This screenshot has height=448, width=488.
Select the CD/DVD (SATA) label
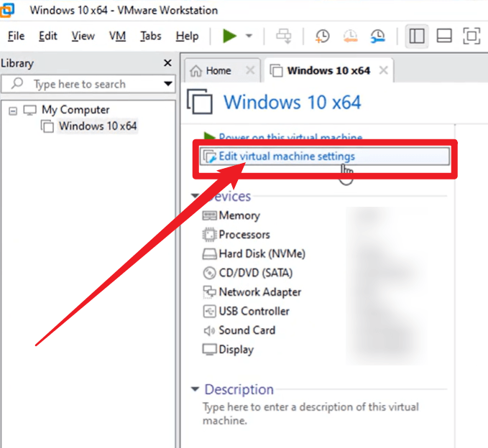pyautogui.click(x=256, y=273)
